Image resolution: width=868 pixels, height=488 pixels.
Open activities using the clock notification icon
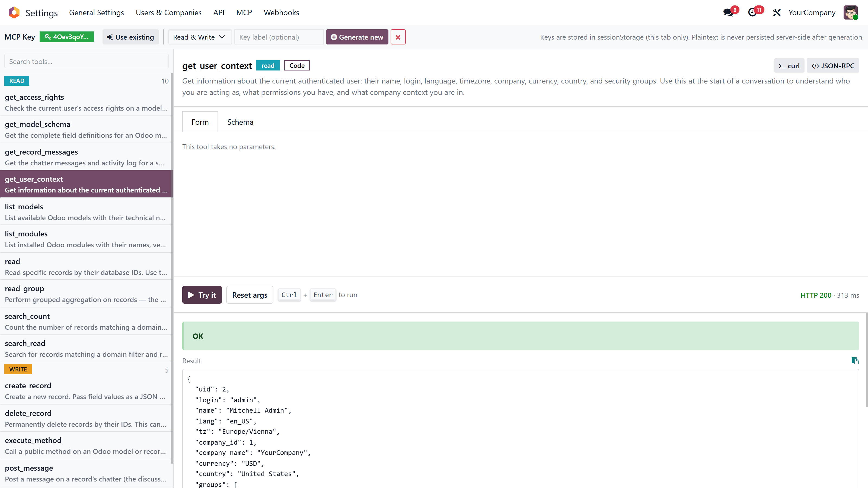(754, 12)
